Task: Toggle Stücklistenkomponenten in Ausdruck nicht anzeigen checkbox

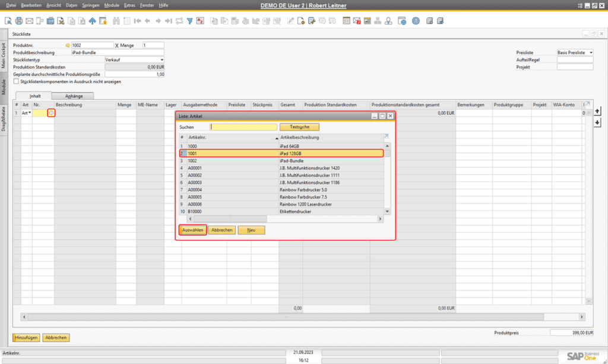Action: [x=16, y=81]
